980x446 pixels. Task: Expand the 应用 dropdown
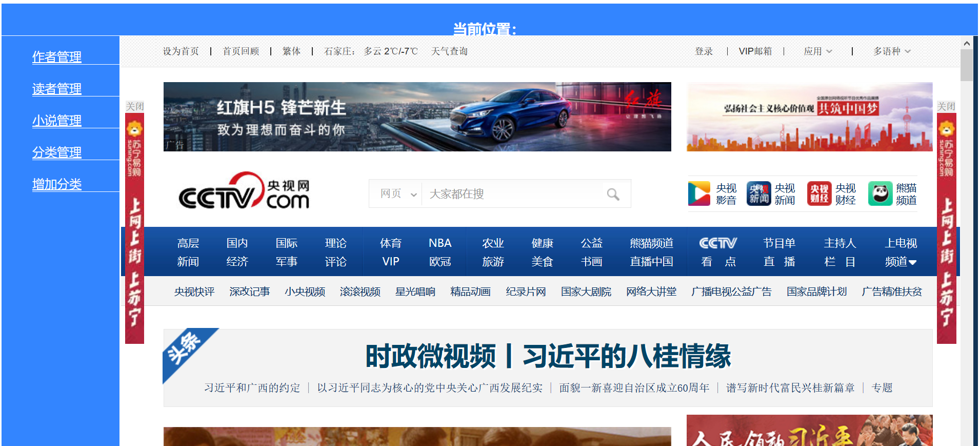(x=818, y=51)
